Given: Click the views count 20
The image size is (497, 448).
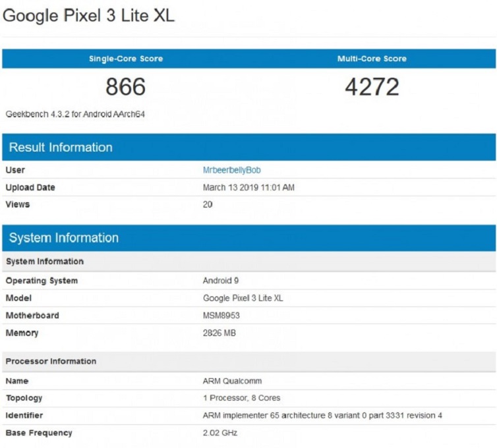Looking at the screenshot, I should (208, 204).
